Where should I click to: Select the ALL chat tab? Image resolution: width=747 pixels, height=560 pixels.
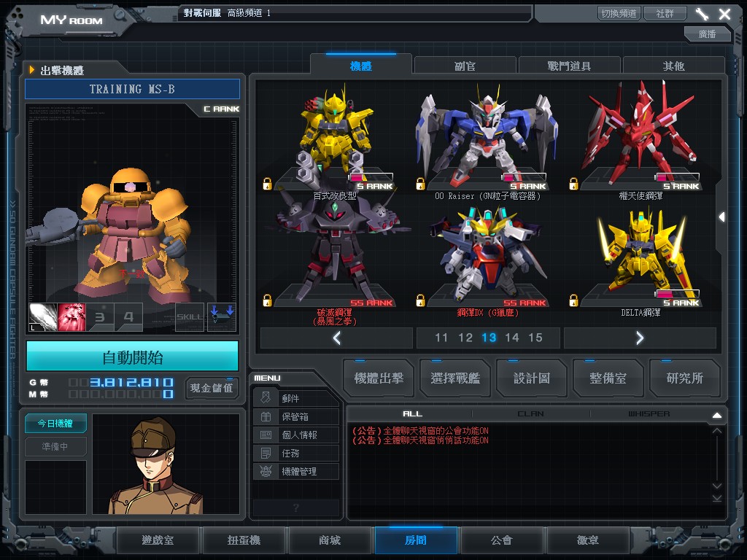[x=413, y=414]
